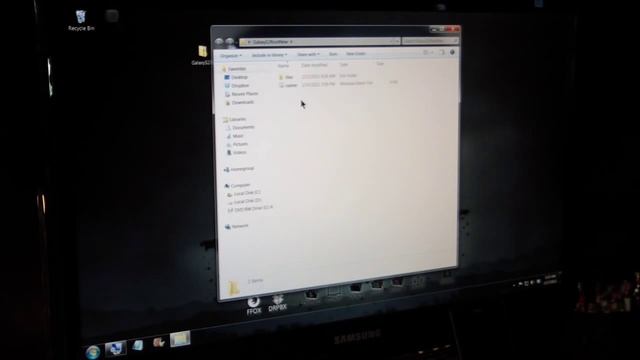Sort by the Date modified column header
This screenshot has height=360, width=640.
coord(314,65)
